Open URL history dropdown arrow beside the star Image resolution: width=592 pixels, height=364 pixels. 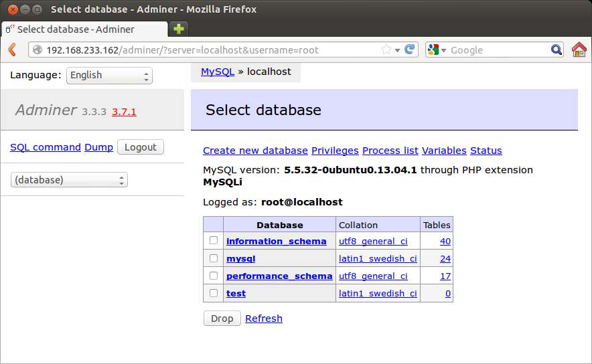(397, 50)
